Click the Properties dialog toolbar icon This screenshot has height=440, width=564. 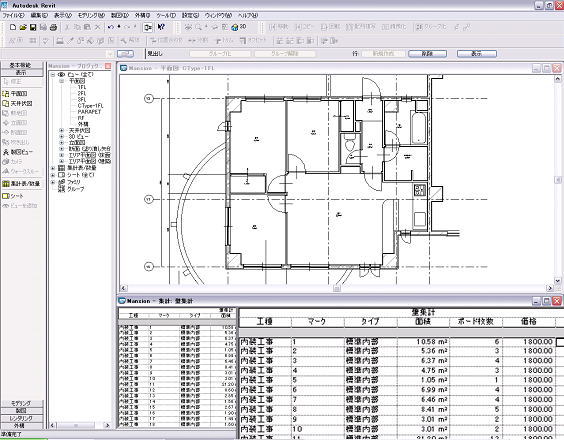tap(148, 27)
